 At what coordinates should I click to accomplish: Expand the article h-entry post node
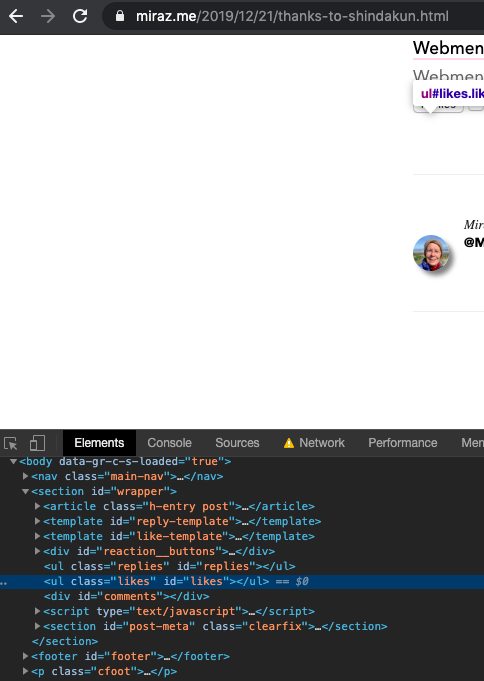(37, 506)
